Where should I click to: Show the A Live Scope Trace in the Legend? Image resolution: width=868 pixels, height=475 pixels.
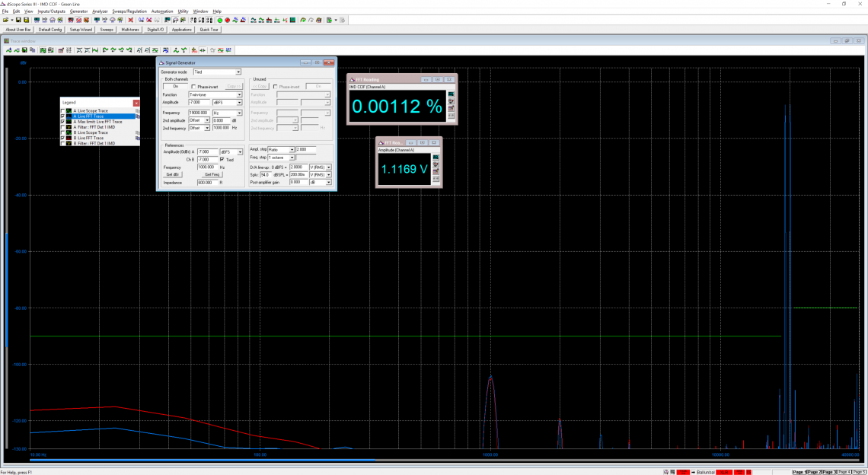point(62,111)
